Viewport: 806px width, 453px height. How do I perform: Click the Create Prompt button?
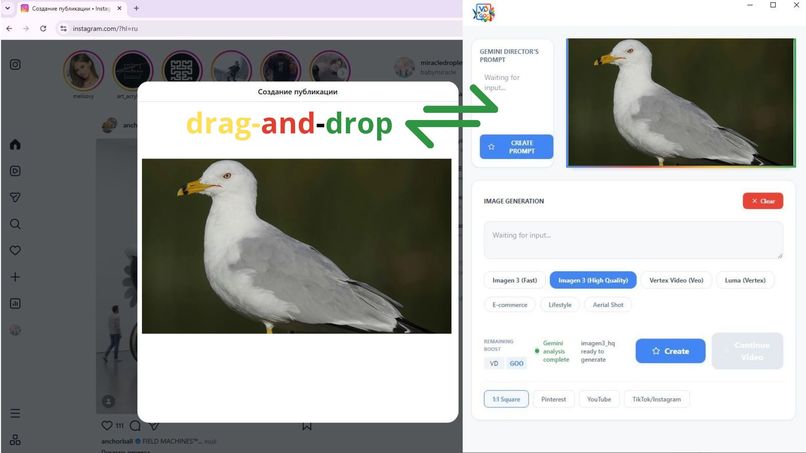point(516,147)
